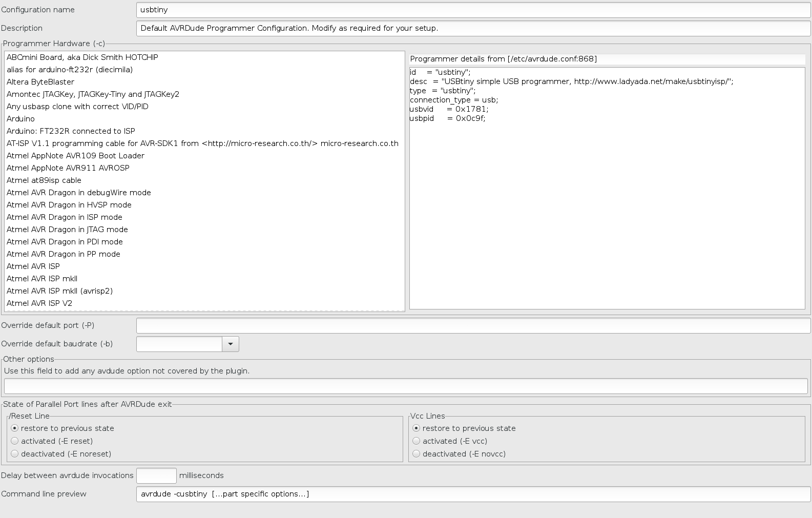Select Atmel at89isp cable
This screenshot has width=812, height=518.
pyautogui.click(x=204, y=180)
